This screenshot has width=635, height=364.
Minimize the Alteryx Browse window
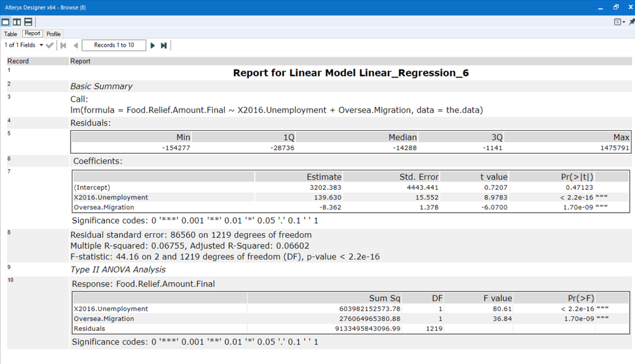(601, 7)
